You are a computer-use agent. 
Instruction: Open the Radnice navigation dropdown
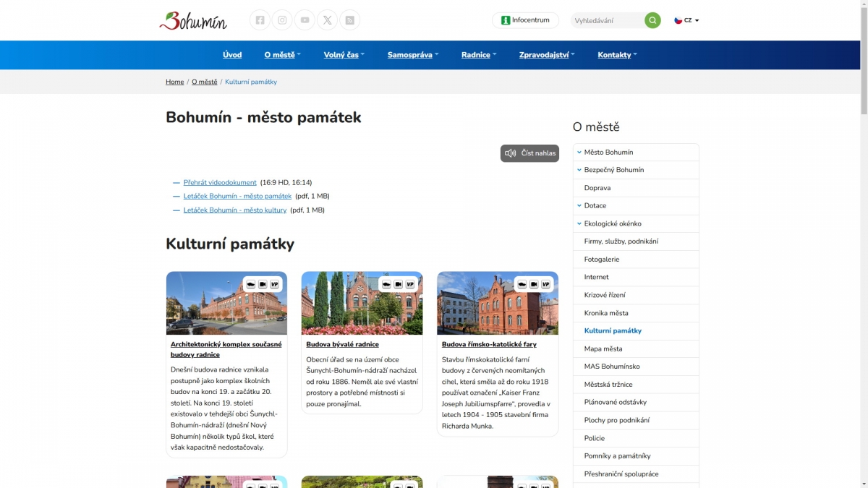(x=479, y=55)
